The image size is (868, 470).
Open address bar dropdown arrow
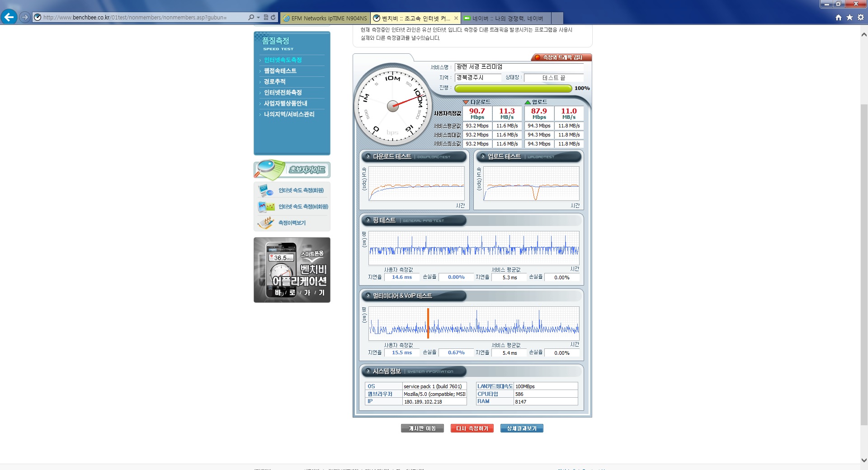click(258, 17)
